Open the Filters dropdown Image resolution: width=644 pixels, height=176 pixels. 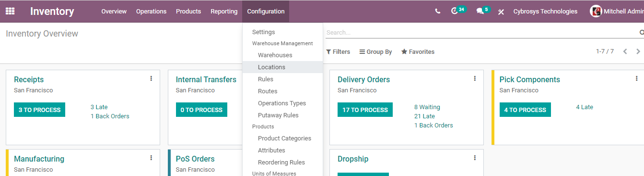(x=338, y=51)
